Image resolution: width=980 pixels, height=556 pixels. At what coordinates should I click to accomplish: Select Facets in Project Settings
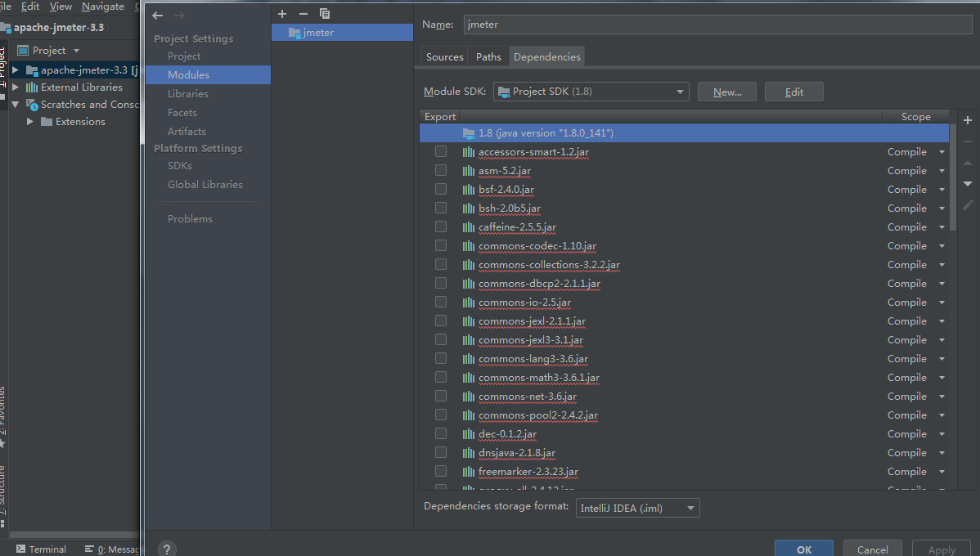182,113
